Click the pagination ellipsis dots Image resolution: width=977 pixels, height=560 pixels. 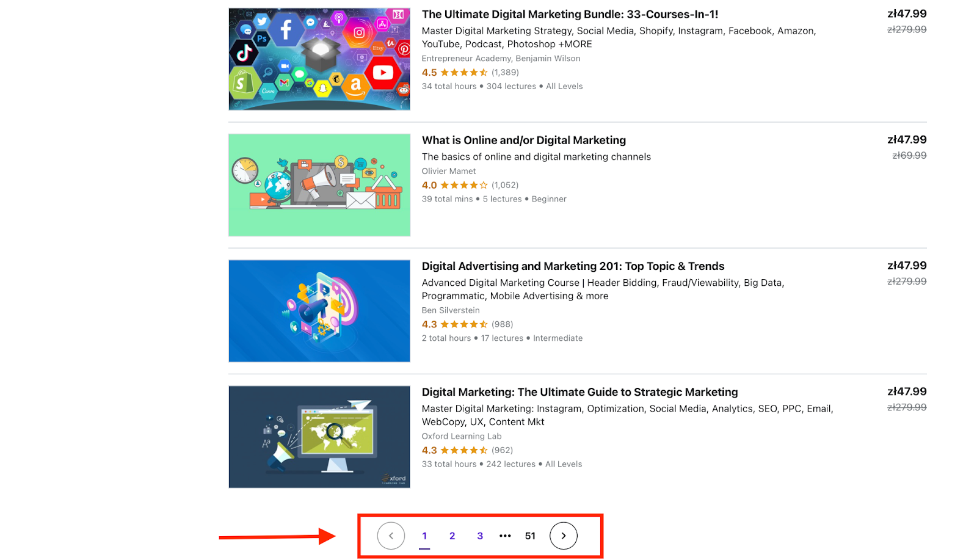click(x=505, y=536)
